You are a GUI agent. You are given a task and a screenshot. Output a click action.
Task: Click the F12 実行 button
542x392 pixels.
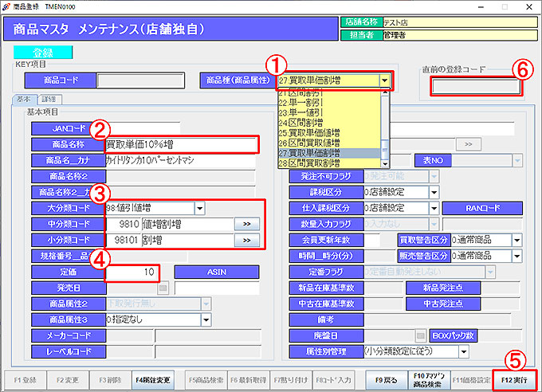coord(514,380)
